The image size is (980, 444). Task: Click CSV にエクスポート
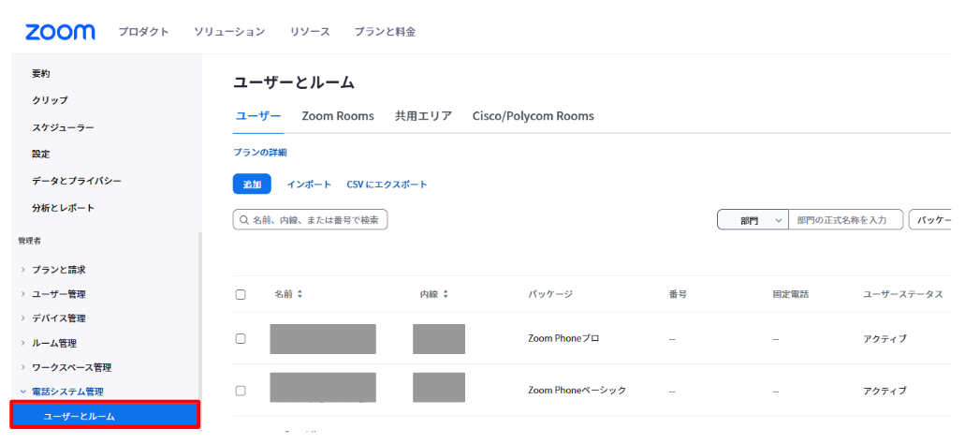387,185
